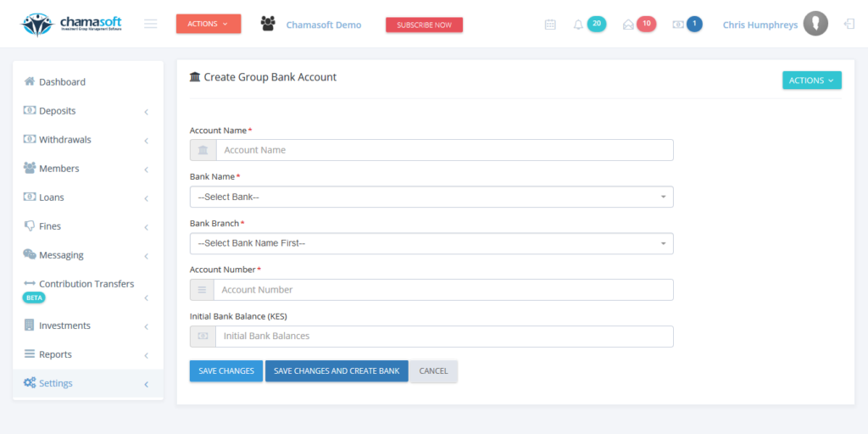Click the cash icon in the Initial Bank Balance field
The height and width of the screenshot is (434, 868).
point(203,336)
